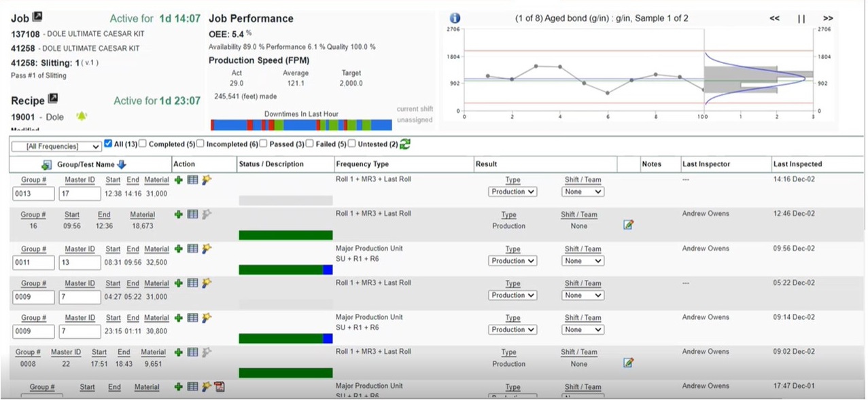
Task: Pause chart rotation with the || button
Action: (x=801, y=19)
